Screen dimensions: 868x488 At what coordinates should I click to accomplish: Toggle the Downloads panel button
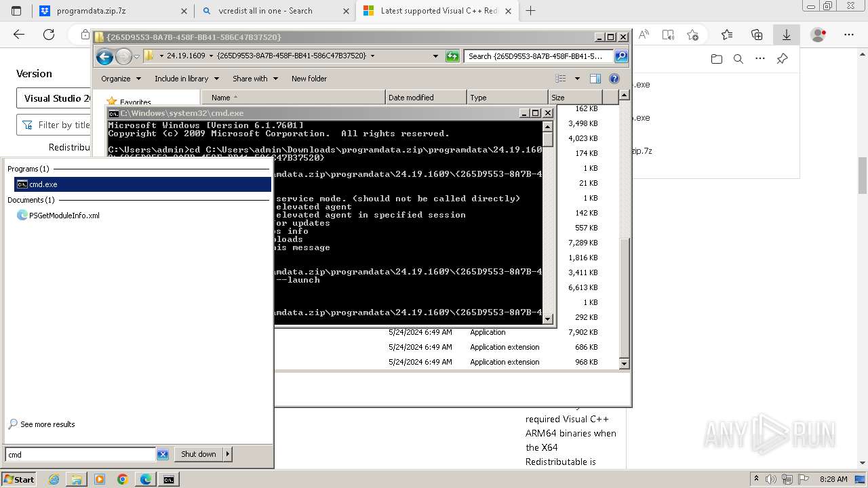click(787, 35)
